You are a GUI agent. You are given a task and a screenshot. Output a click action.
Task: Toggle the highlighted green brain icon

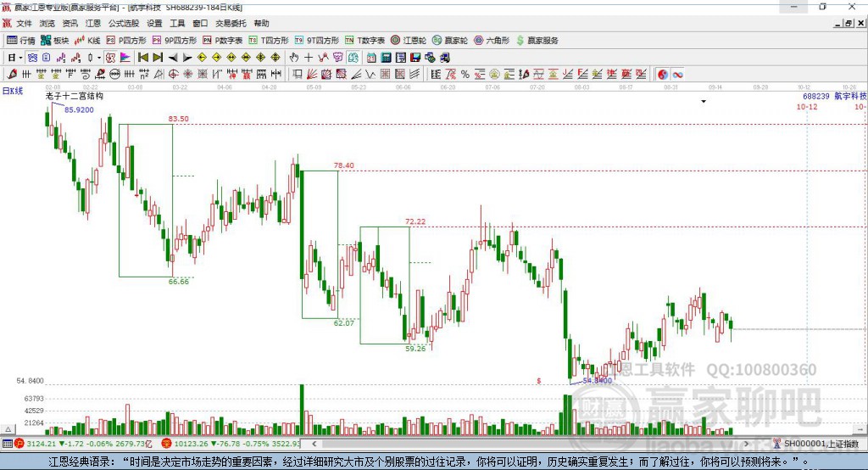(353, 58)
